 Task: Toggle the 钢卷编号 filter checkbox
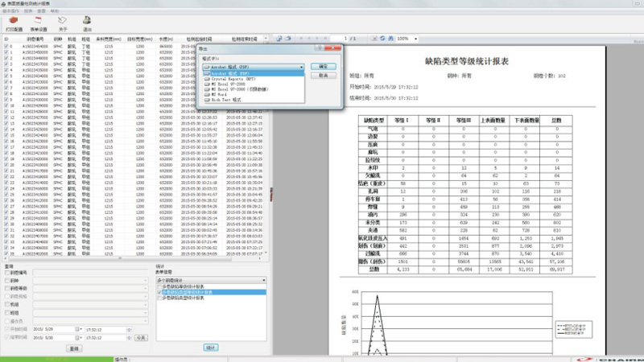click(7, 274)
